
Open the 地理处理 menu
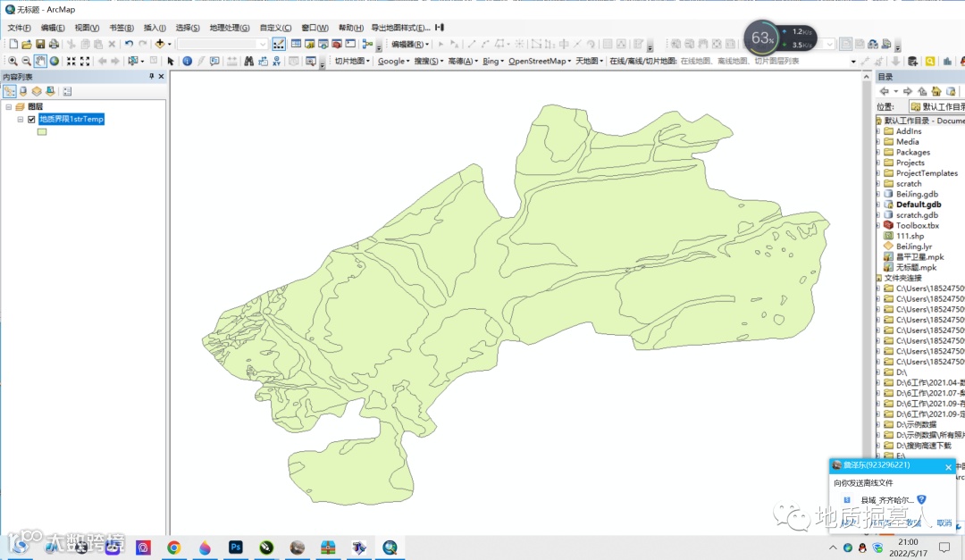pos(230,28)
